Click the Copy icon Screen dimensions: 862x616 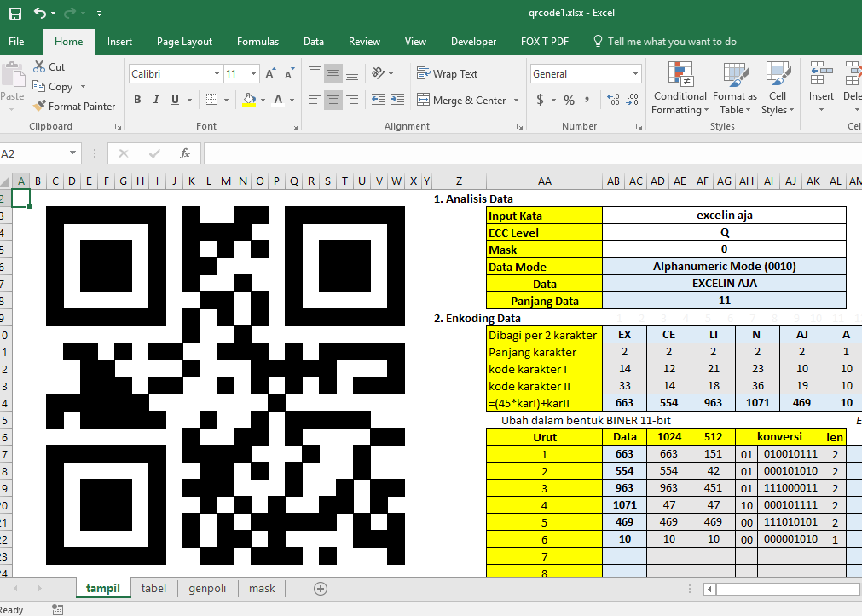tap(38, 86)
